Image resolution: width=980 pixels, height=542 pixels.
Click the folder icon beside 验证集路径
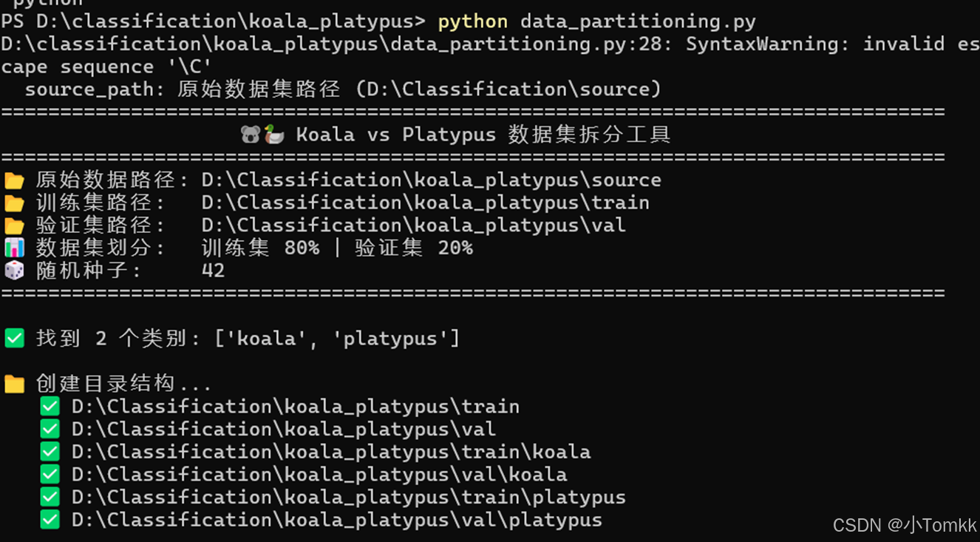14,226
